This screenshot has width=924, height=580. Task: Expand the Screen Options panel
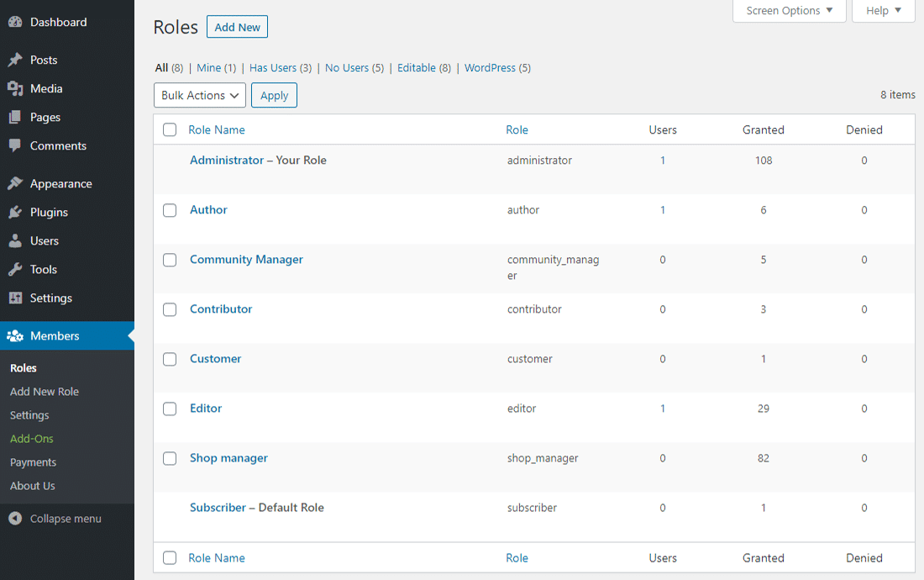[x=788, y=11]
